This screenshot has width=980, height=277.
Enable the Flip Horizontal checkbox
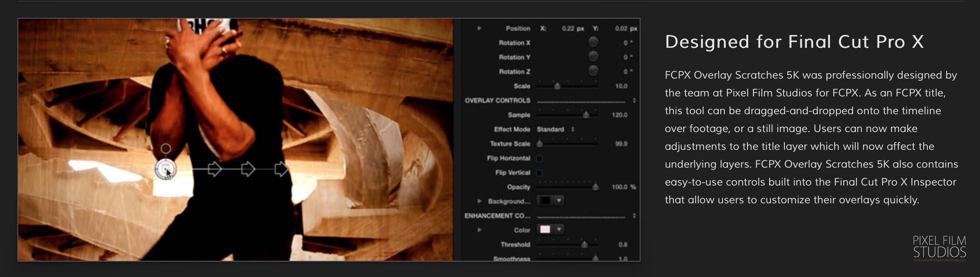[539, 158]
